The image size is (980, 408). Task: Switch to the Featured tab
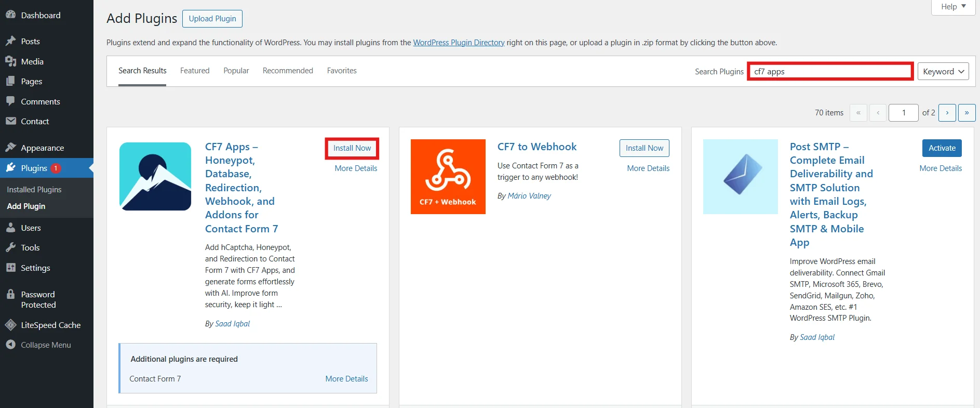tap(195, 71)
